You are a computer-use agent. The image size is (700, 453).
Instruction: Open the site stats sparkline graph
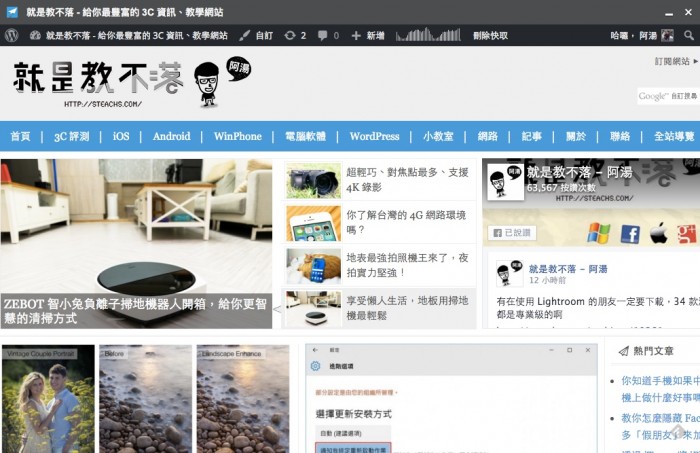click(428, 35)
